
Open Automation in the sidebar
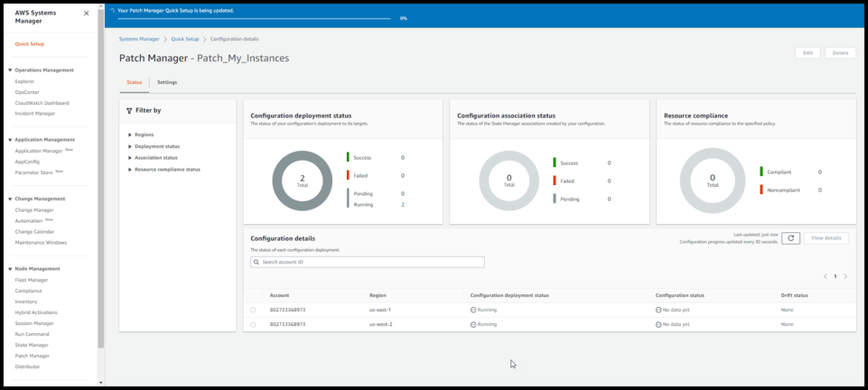click(x=29, y=220)
